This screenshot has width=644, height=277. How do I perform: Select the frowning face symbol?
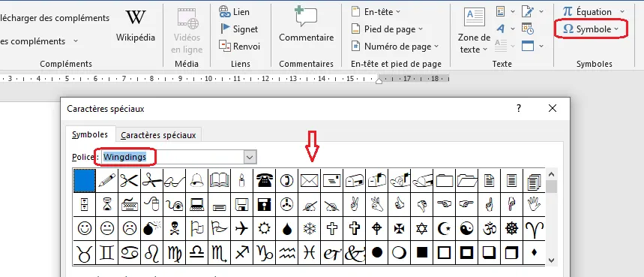coord(130,228)
